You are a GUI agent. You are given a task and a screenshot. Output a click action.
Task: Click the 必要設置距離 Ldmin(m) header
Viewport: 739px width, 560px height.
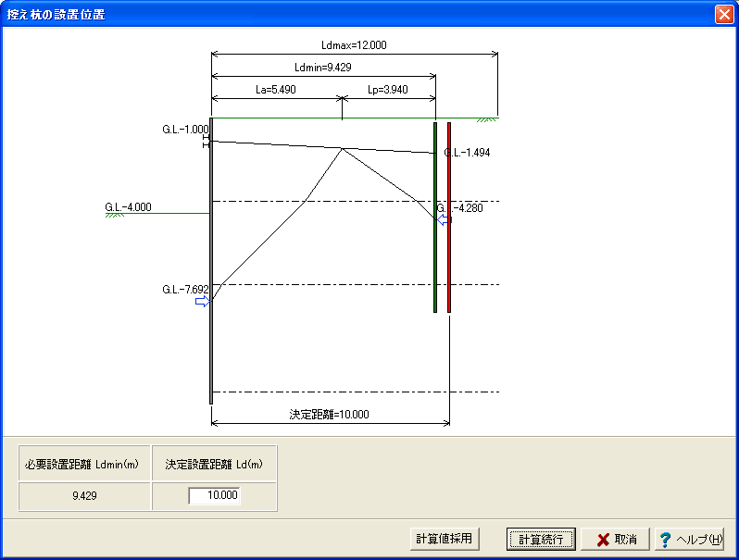[x=84, y=465]
